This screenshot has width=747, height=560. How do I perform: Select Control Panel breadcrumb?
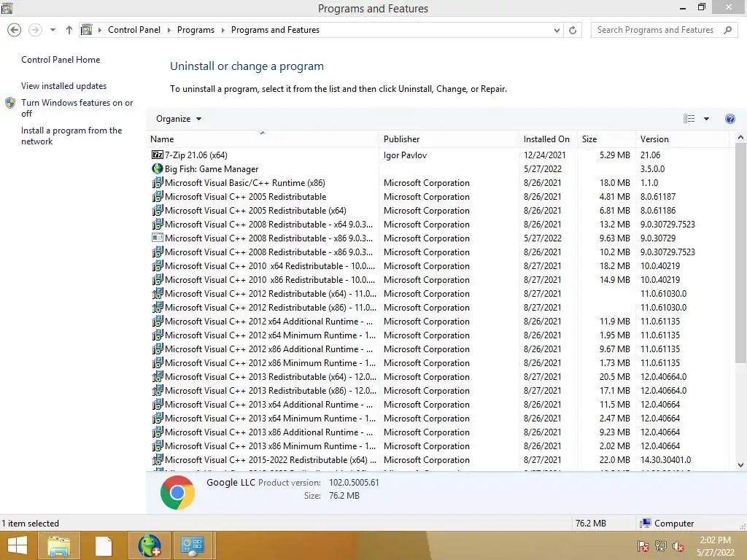coord(134,29)
